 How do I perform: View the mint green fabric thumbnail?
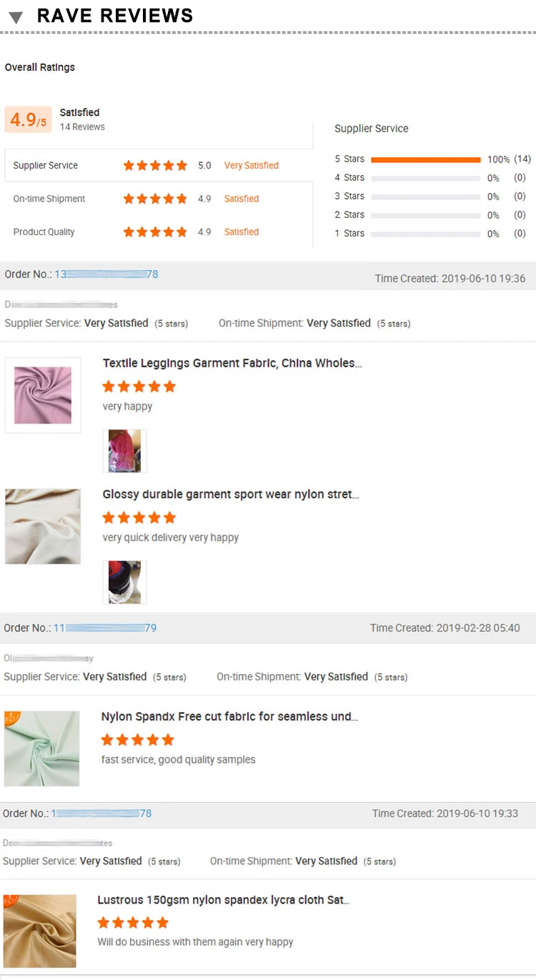tap(41, 748)
